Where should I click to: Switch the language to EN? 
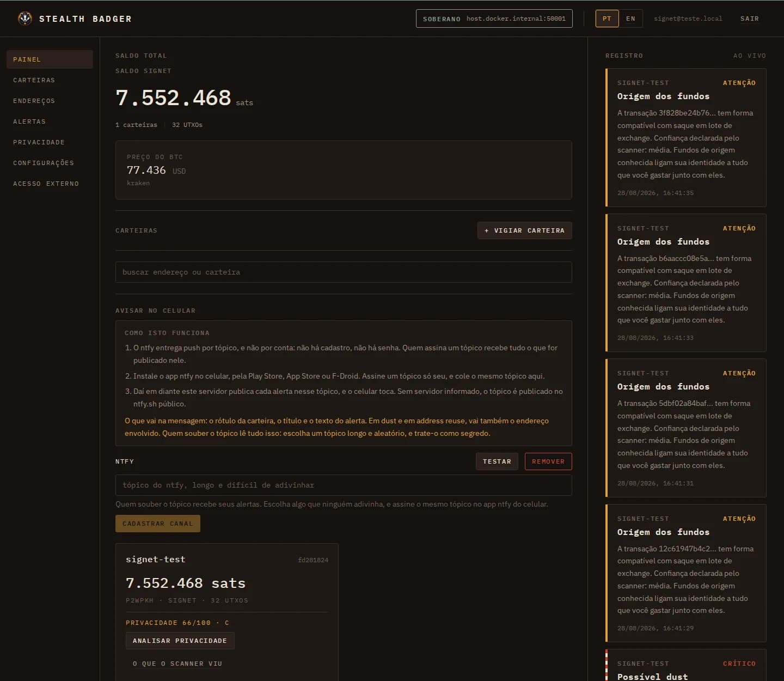pos(630,19)
